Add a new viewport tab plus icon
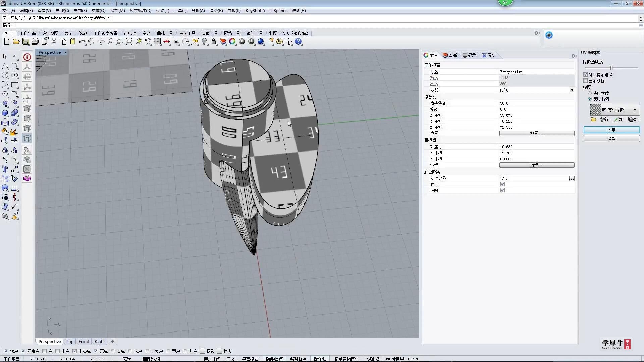 pos(113,342)
